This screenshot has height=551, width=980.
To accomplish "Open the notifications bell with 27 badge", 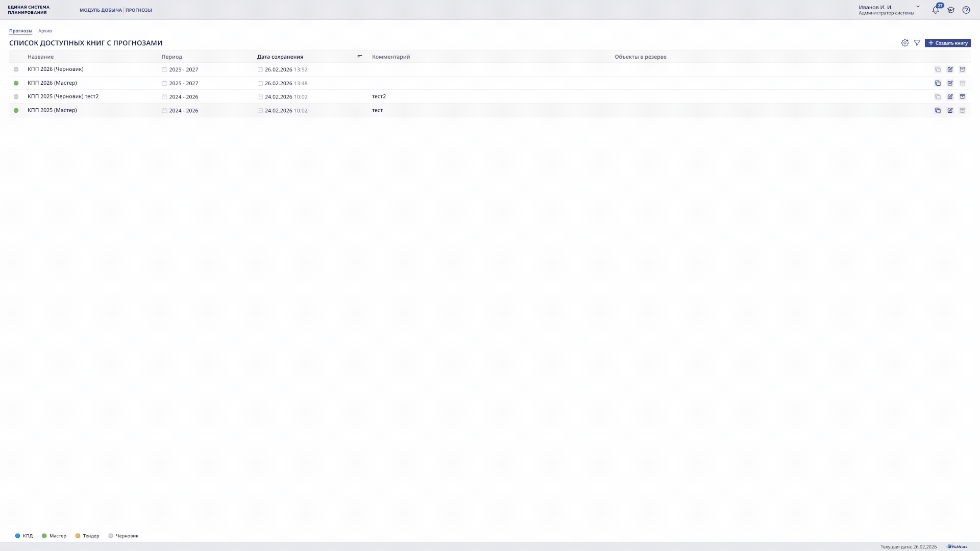I will [935, 10].
